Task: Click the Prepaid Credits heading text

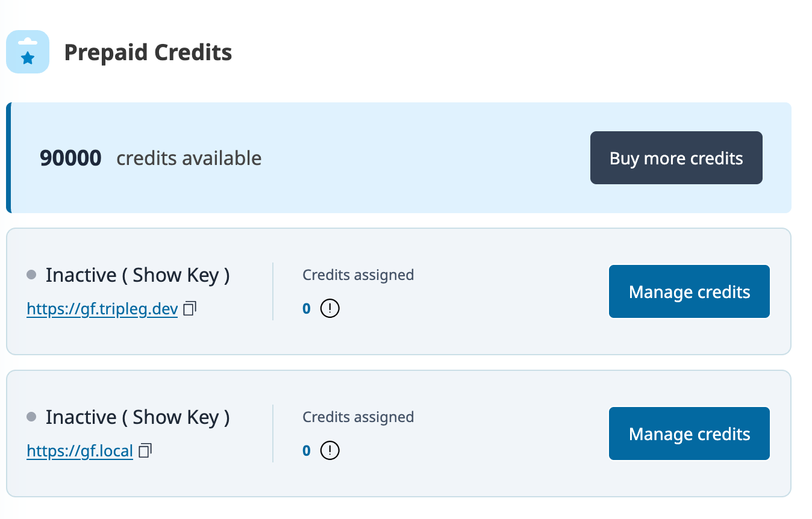Action: [x=148, y=52]
